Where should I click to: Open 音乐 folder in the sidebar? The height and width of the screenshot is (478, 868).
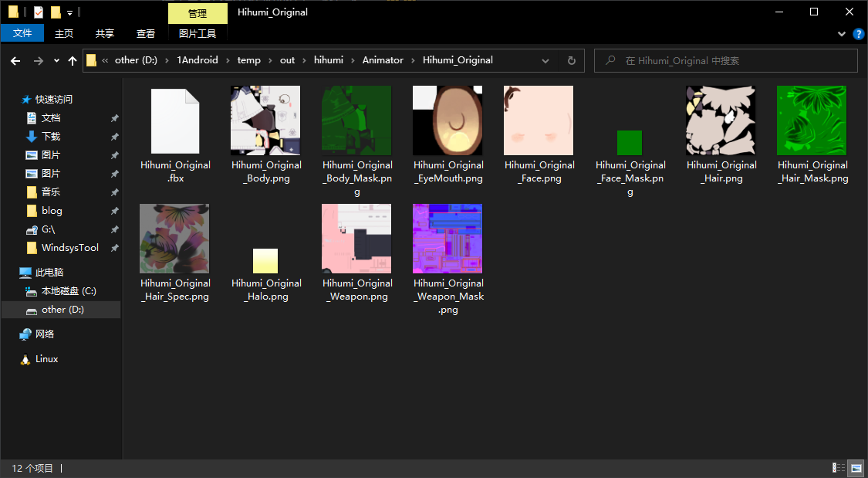click(x=51, y=192)
